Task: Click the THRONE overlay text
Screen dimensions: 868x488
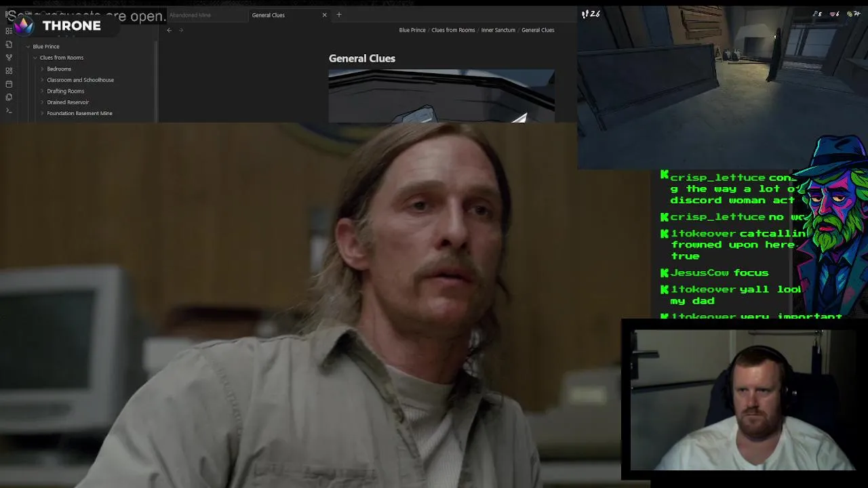Action: (71, 26)
